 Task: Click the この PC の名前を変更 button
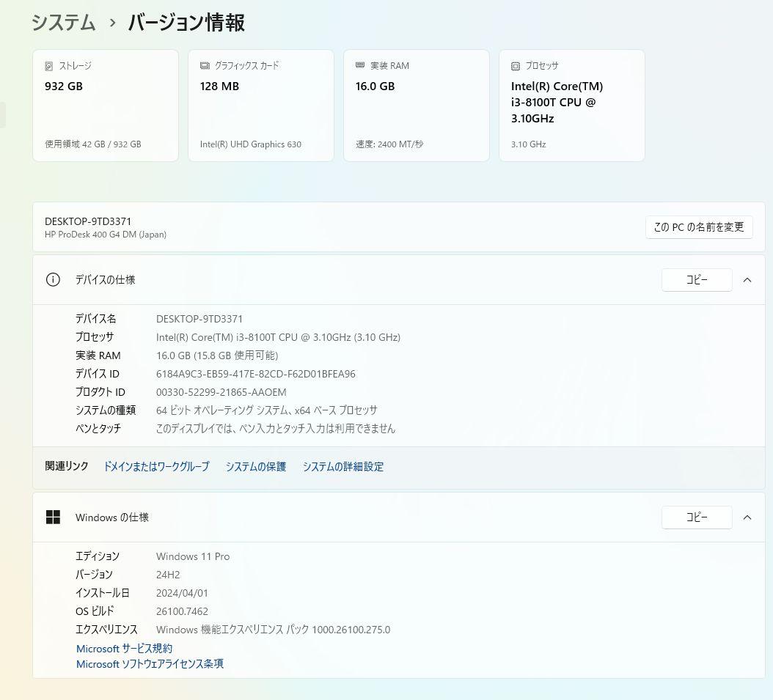[698, 227]
